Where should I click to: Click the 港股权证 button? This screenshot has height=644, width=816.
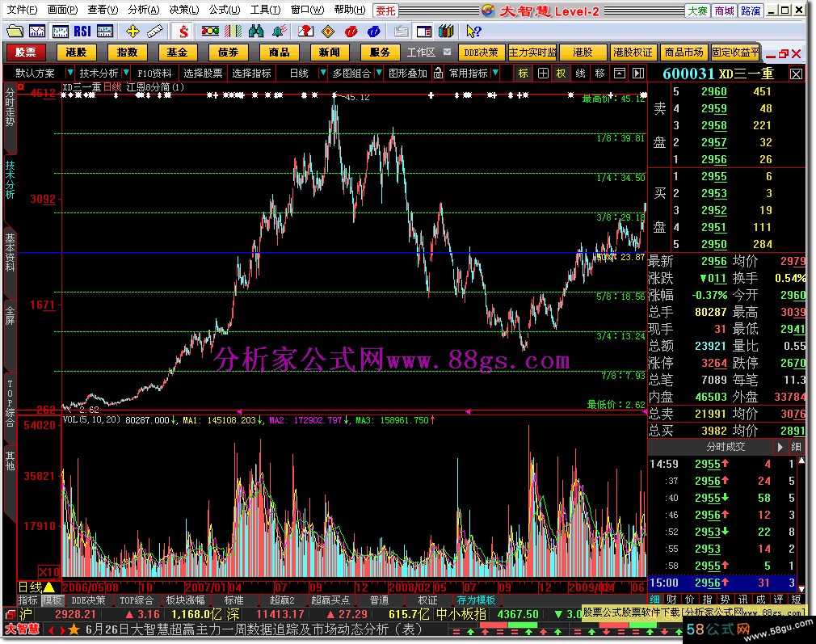(633, 52)
